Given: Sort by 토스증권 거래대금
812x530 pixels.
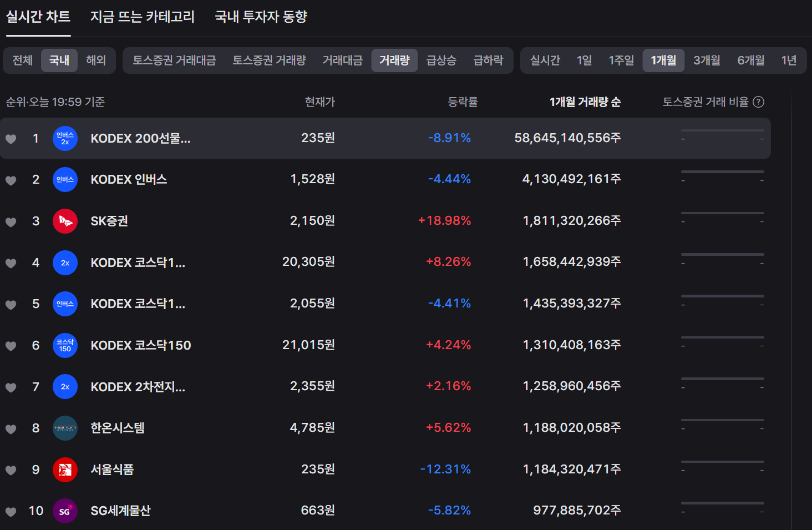Looking at the screenshot, I should 174,60.
